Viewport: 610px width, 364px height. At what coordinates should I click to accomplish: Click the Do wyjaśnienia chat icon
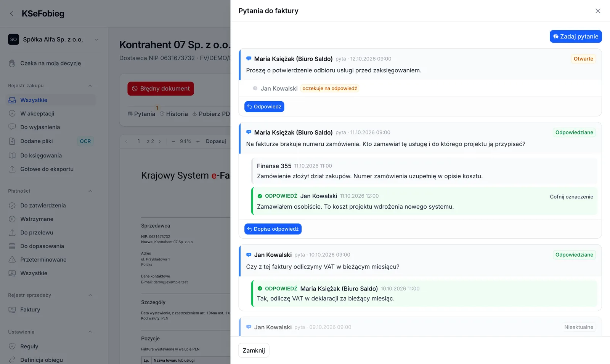pyautogui.click(x=12, y=127)
